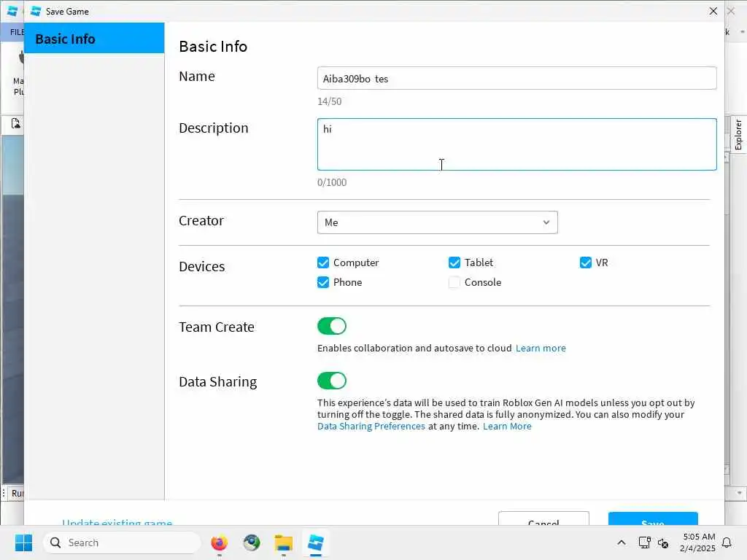Screen dimensions: 747x560
Task: Open the Explorer side panel tab
Action: pyautogui.click(x=738, y=135)
